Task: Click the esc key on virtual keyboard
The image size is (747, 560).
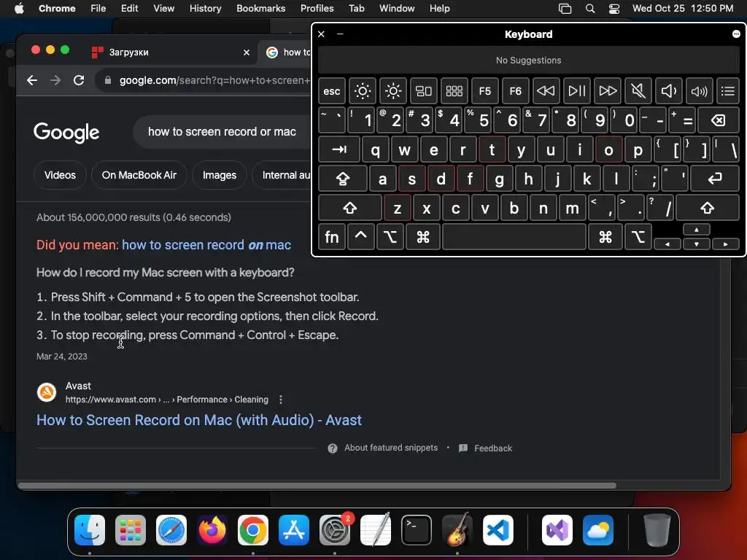Action: (332, 91)
